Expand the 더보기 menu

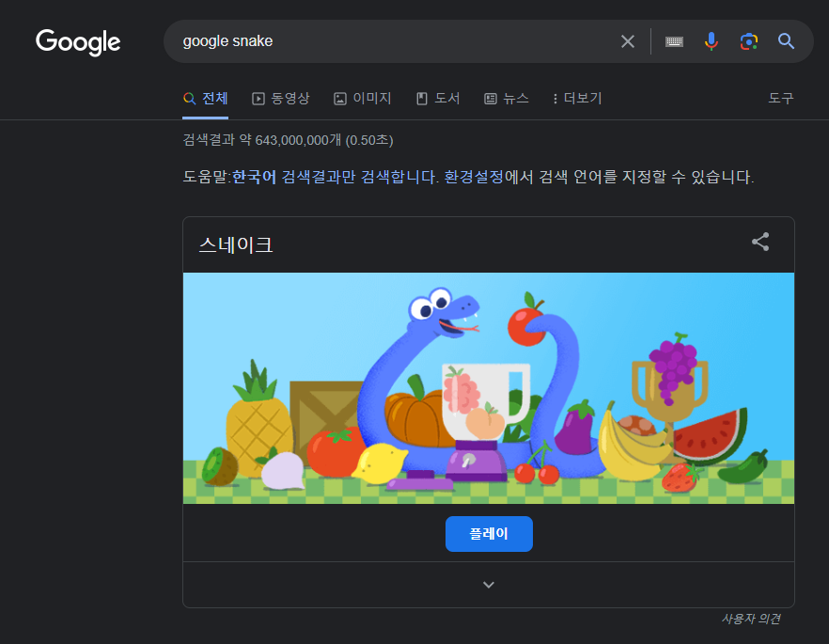(577, 99)
